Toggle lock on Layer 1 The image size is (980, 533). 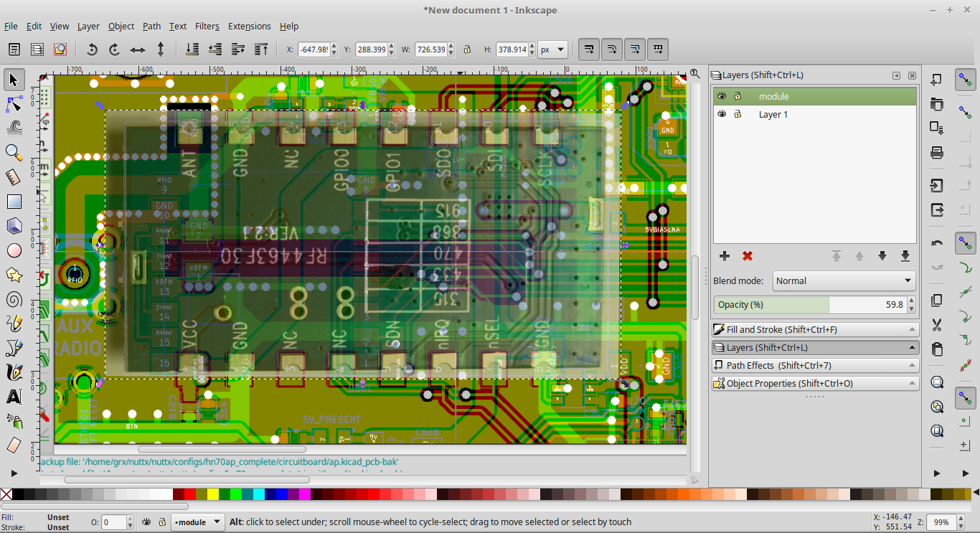(x=737, y=114)
